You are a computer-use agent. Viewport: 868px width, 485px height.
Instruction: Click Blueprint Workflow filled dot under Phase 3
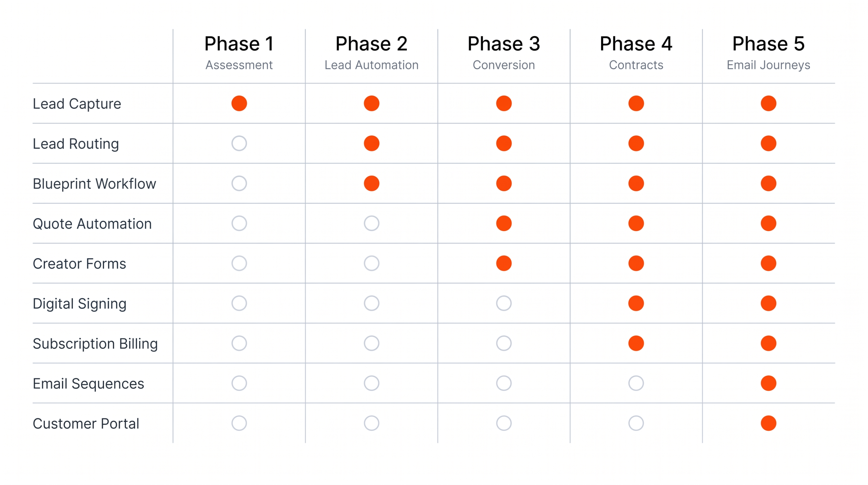pos(504,183)
